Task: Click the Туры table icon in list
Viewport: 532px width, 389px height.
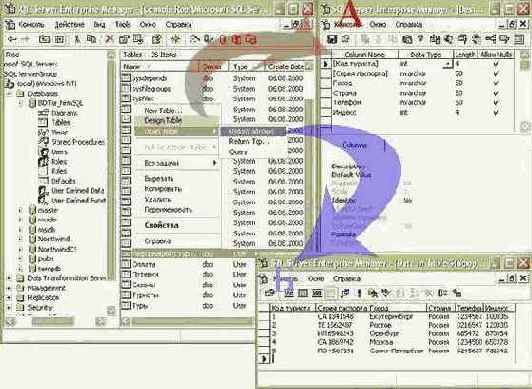Action: click(126, 306)
